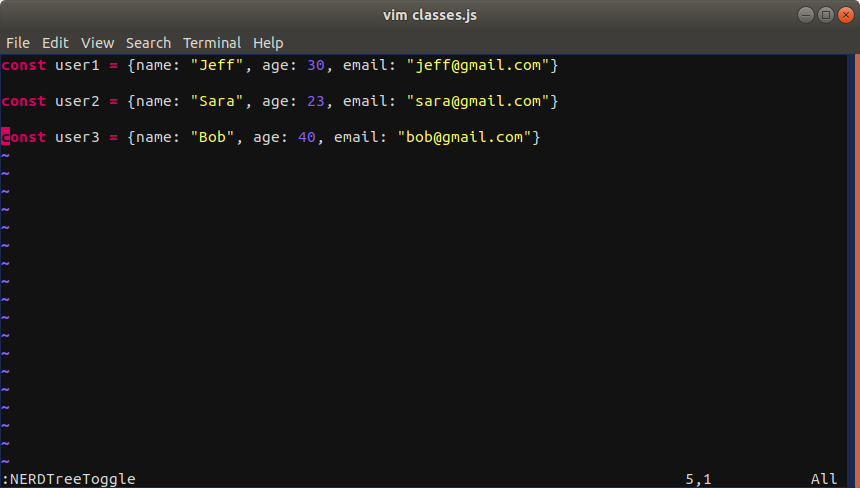Close the vim classes.js window

coord(846,15)
